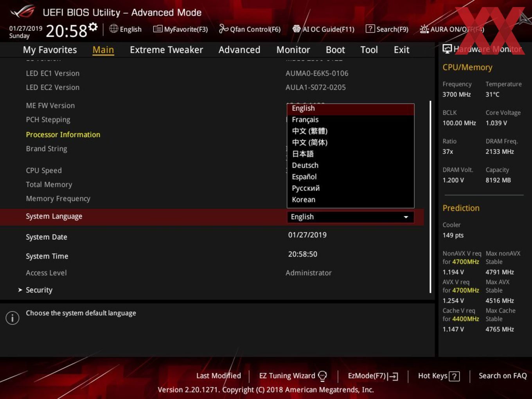Viewport: 532px width, 399px height.
Task: Go to the Monitor tab
Action: point(293,50)
